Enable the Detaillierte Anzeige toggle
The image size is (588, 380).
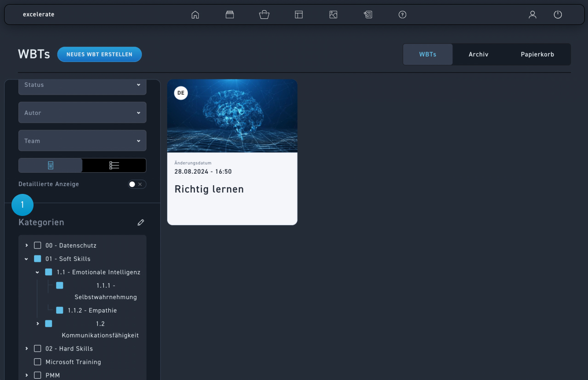click(x=137, y=184)
